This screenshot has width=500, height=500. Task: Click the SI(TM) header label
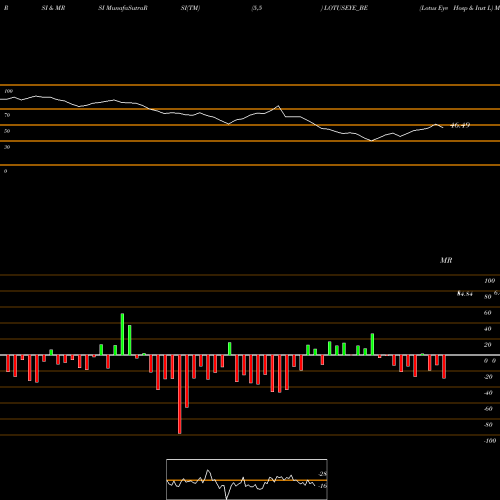tap(190, 8)
